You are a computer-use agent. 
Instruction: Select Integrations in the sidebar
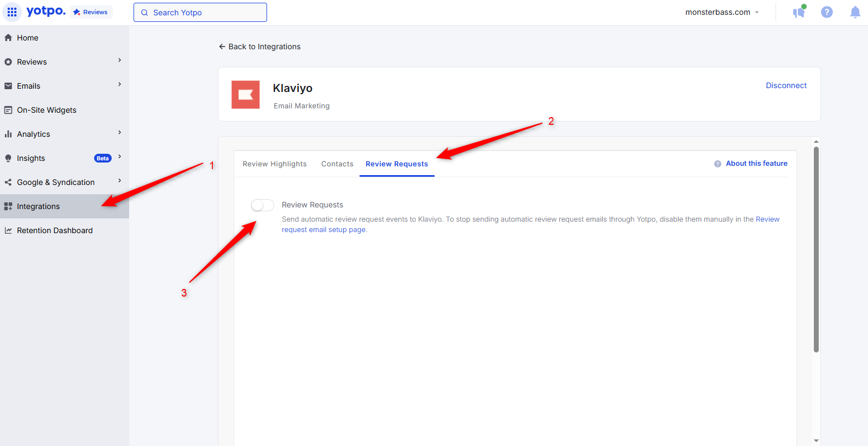65,206
